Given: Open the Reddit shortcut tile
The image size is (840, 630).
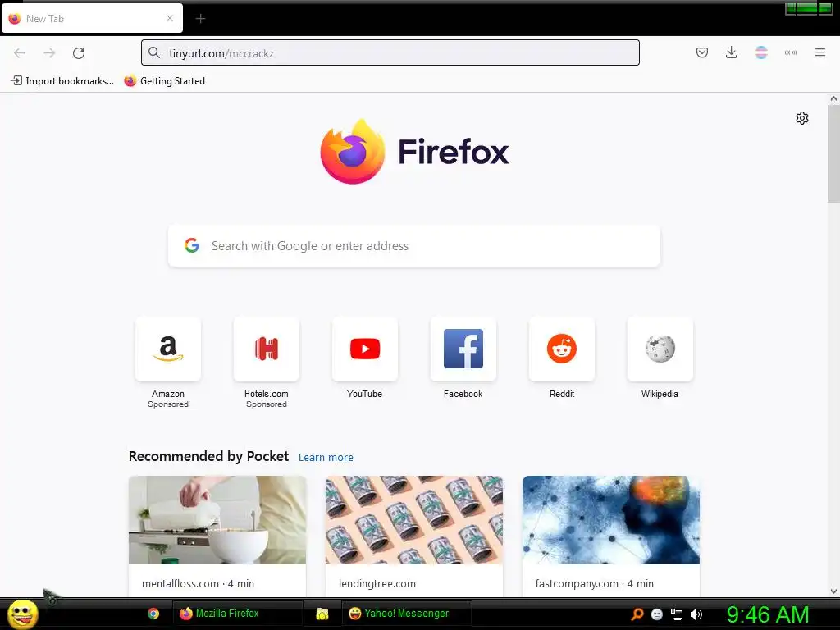Looking at the screenshot, I should [561, 349].
